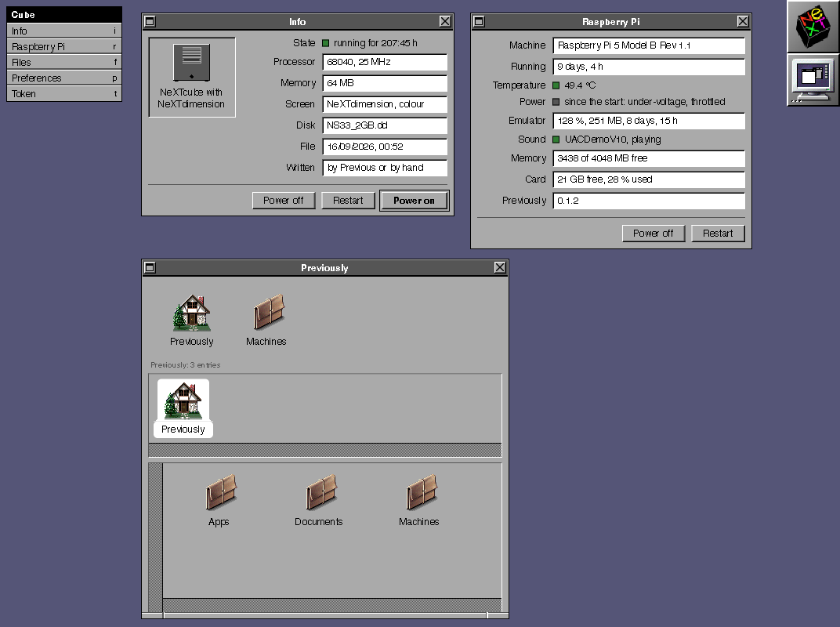Click the grey Power status indicator

pos(556,102)
